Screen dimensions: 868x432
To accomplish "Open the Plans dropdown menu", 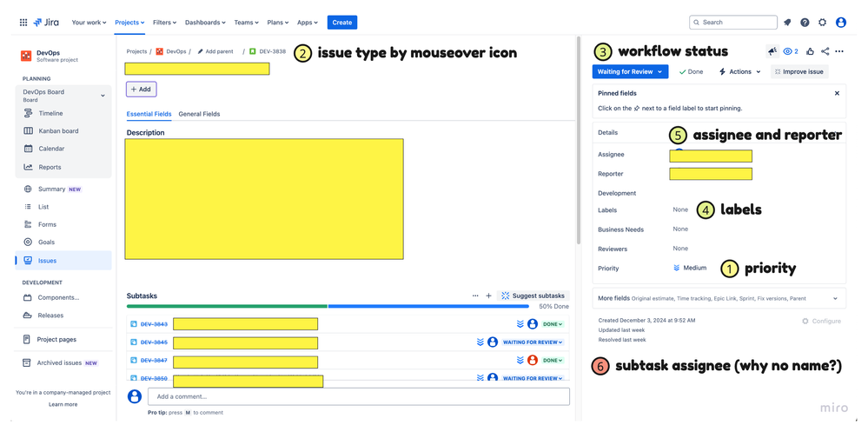I will 279,23.
